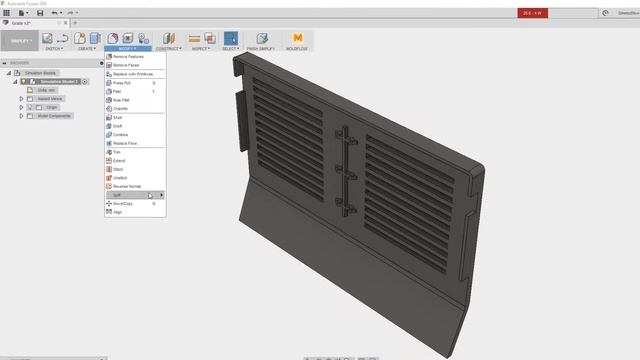This screenshot has width=640, height=360.
Task: Click the Remove Features toolbar icon
Action: pyautogui.click(x=113, y=38)
